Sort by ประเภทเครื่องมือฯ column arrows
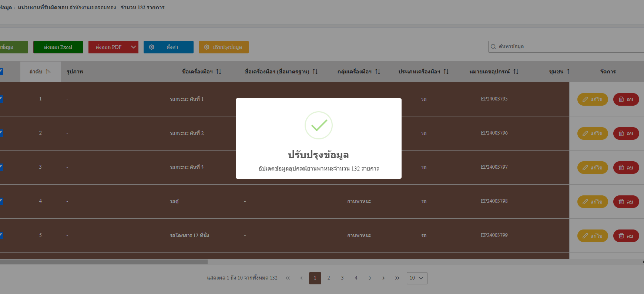This screenshot has height=294, width=644. (x=446, y=72)
